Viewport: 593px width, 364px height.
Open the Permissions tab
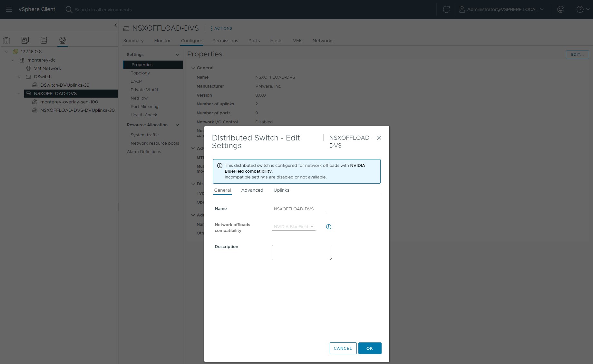point(225,41)
